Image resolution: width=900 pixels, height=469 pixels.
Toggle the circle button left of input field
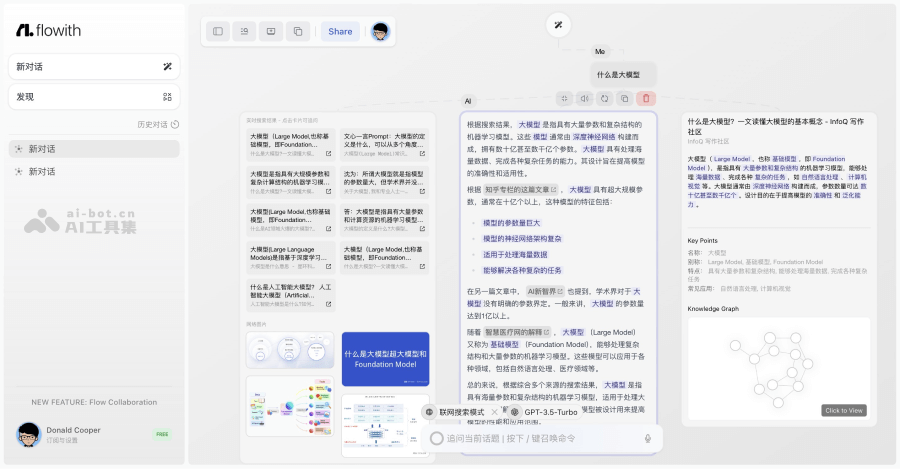click(x=436, y=438)
